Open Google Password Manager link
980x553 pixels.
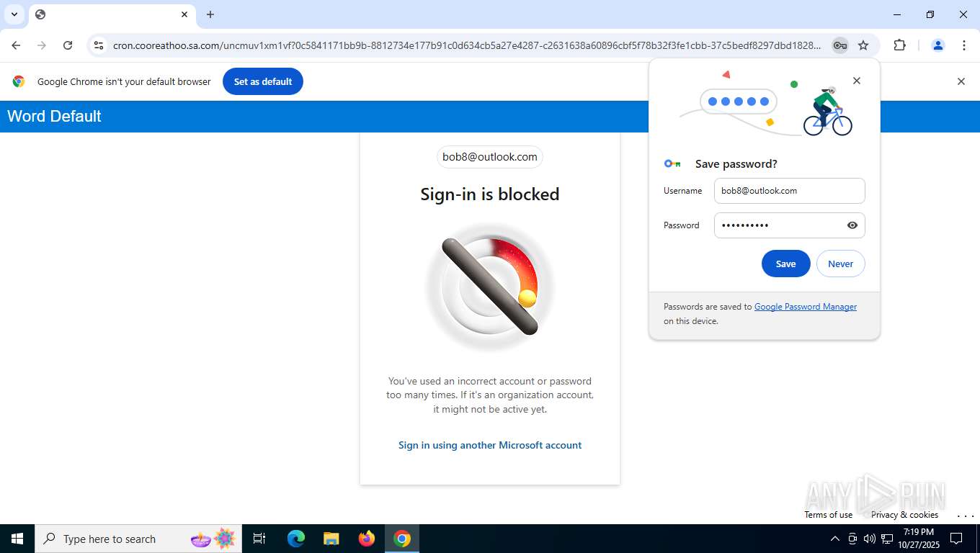tap(805, 307)
